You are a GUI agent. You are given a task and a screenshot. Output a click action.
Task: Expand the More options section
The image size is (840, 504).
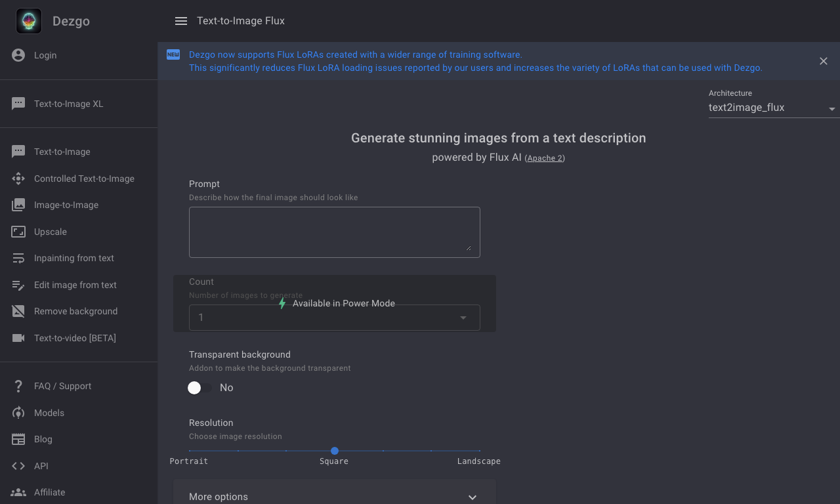coord(335,497)
